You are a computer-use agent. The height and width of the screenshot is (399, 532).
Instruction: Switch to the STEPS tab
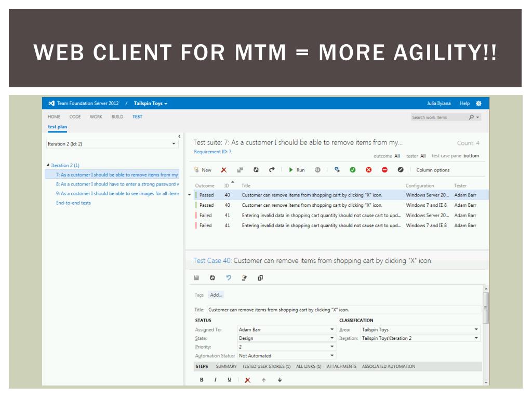click(202, 366)
